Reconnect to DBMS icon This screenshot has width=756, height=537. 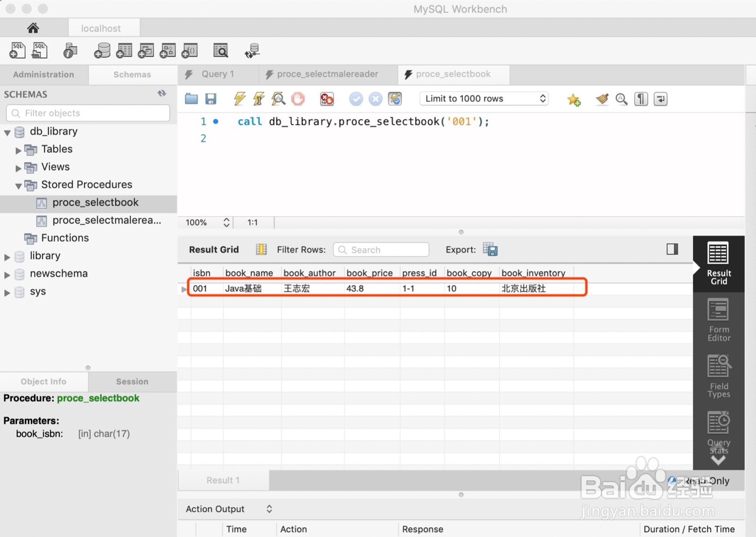click(252, 50)
